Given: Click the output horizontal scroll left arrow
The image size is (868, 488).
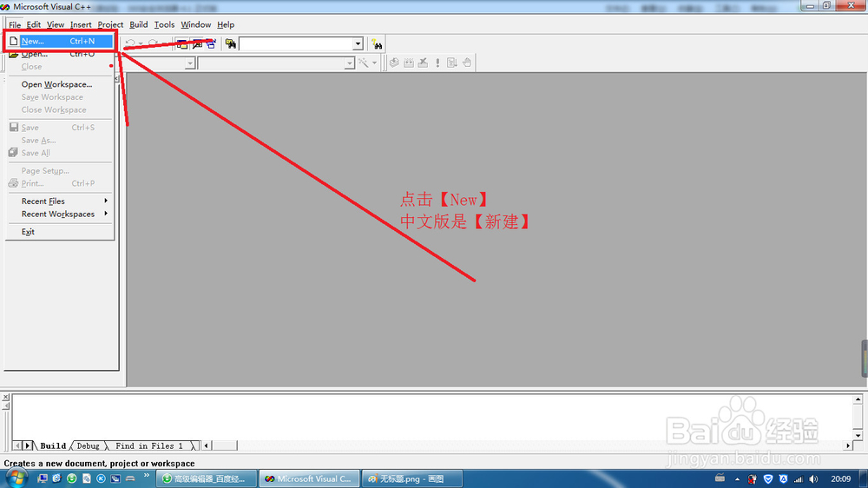Looking at the screenshot, I should click(207, 446).
